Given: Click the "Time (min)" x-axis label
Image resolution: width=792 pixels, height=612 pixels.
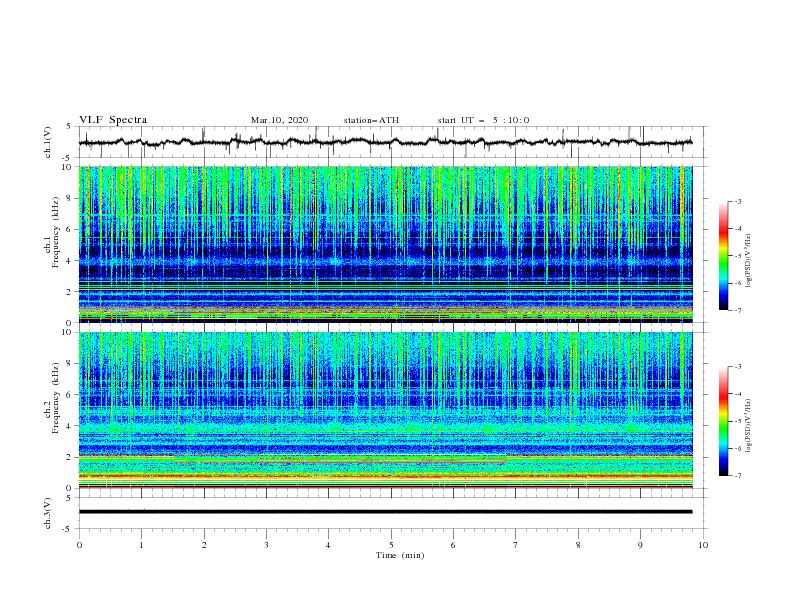Looking at the screenshot, I should [400, 555].
